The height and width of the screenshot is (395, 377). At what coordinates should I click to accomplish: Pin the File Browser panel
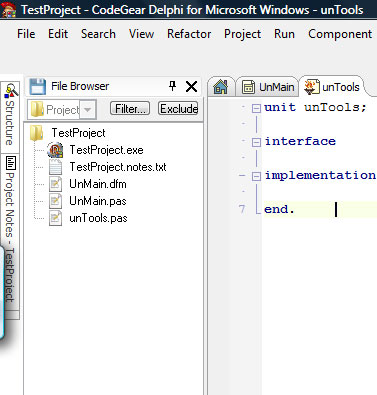coord(172,86)
